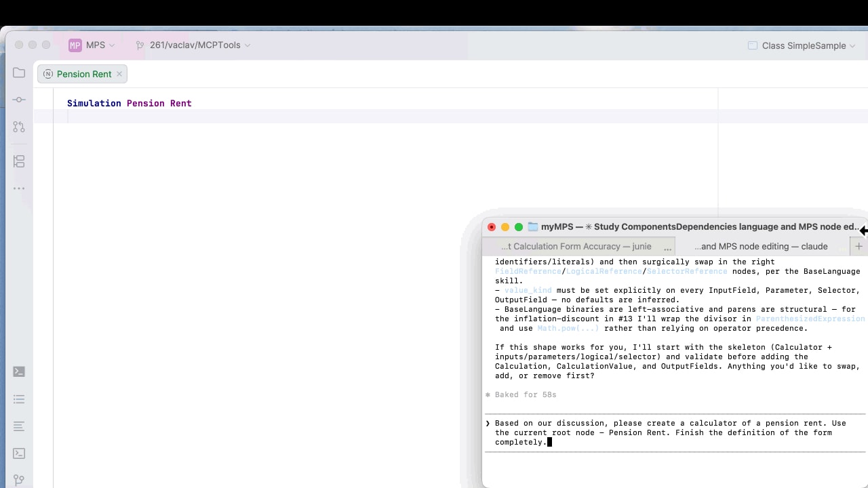Minimize the terminal window yellow button
Screen dimensions: 868x488
coord(505,227)
